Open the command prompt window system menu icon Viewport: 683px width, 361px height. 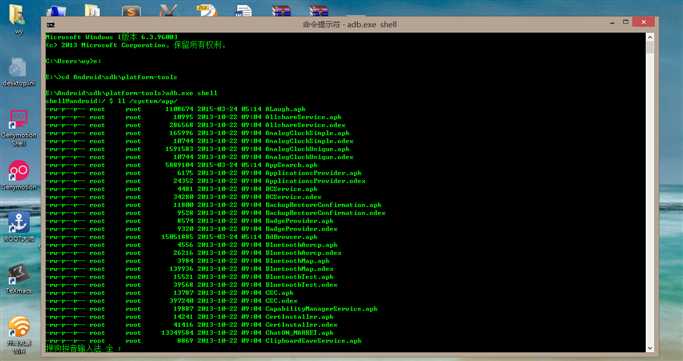pos(51,24)
